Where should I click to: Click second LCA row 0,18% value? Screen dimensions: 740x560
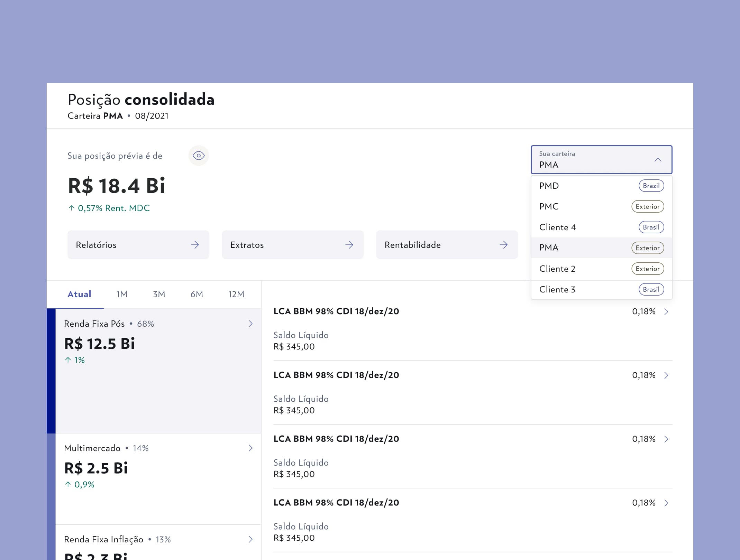point(644,375)
